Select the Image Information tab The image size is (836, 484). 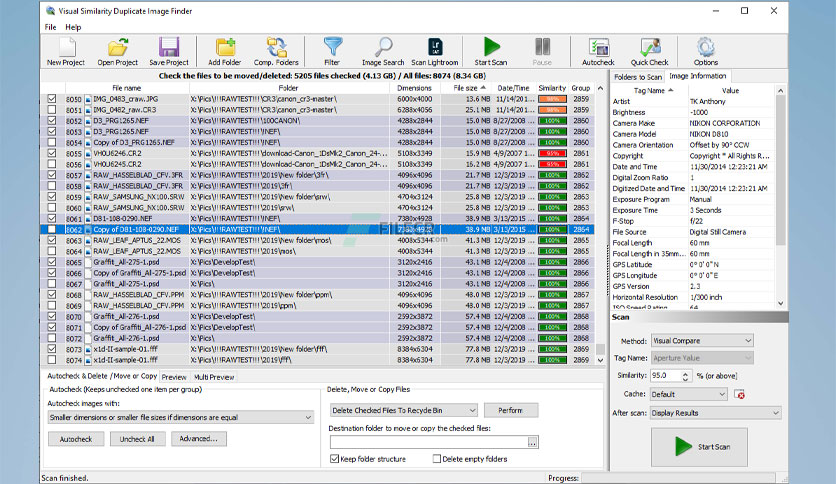(x=697, y=76)
